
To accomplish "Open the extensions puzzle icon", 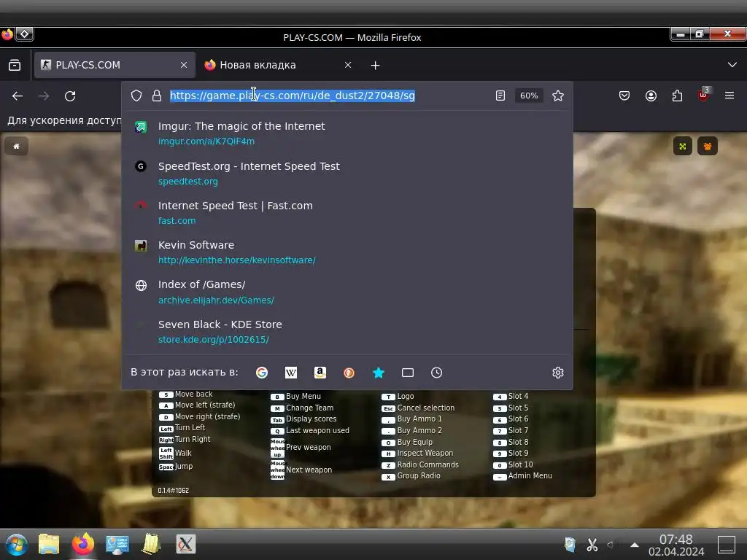I will pyautogui.click(x=677, y=96).
